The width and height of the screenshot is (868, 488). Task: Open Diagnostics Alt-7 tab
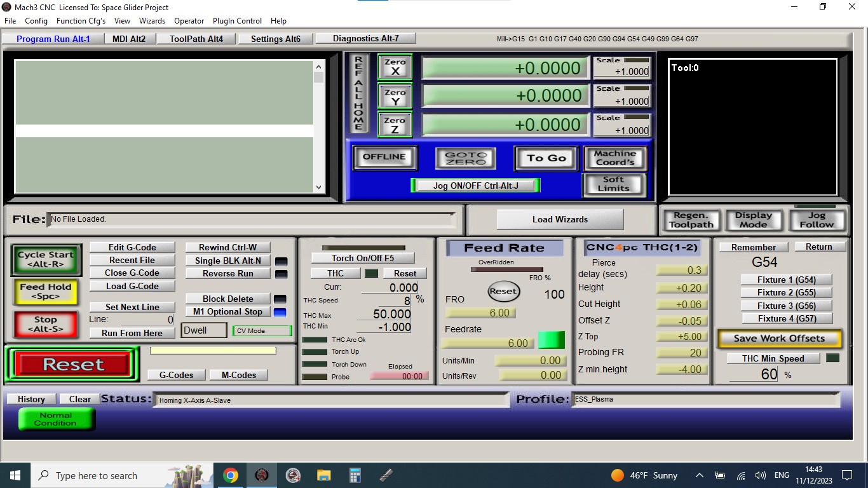coord(366,38)
